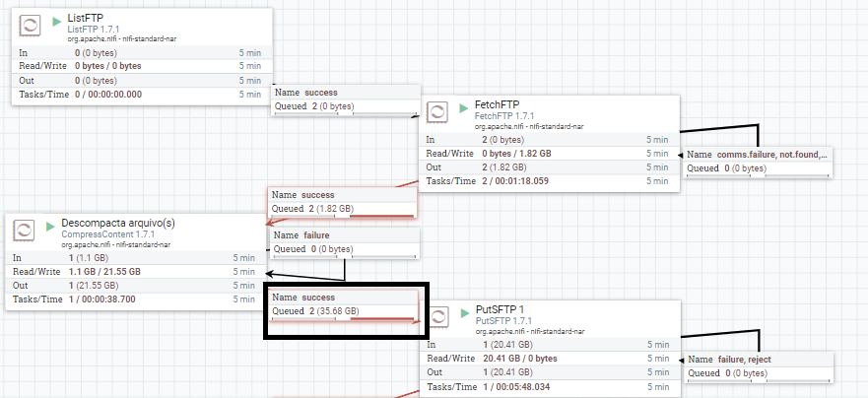Select the success connection queued 2 (0 bytes)
This screenshot has width=868, height=398.
(x=347, y=100)
